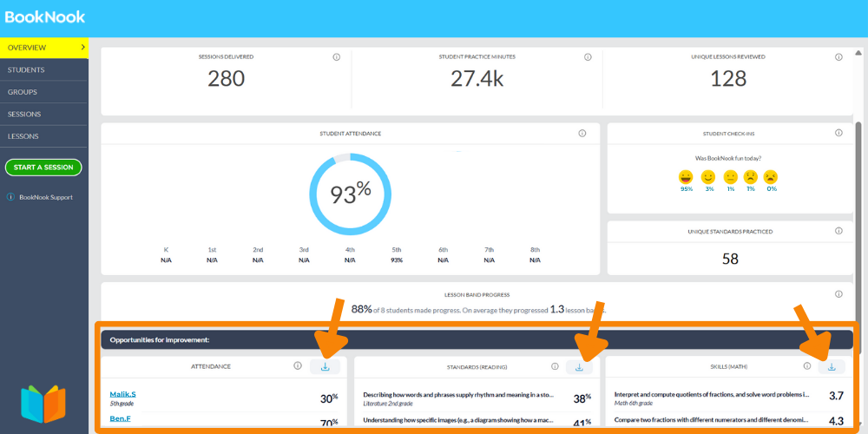Expand the Overview menu chevron
Image resolution: width=868 pixels, height=434 pixels.
click(x=82, y=47)
